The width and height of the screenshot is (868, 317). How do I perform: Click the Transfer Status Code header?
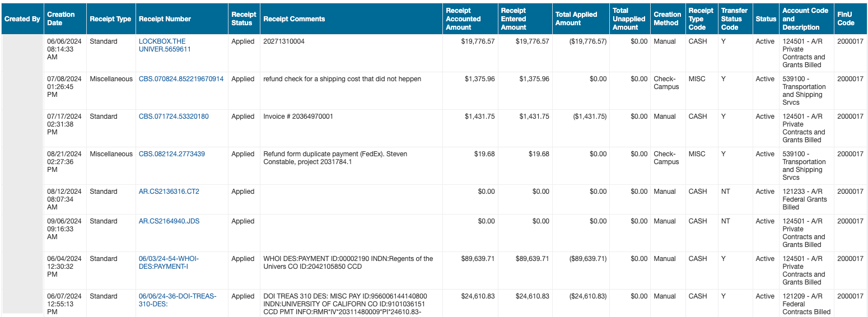pyautogui.click(x=734, y=18)
